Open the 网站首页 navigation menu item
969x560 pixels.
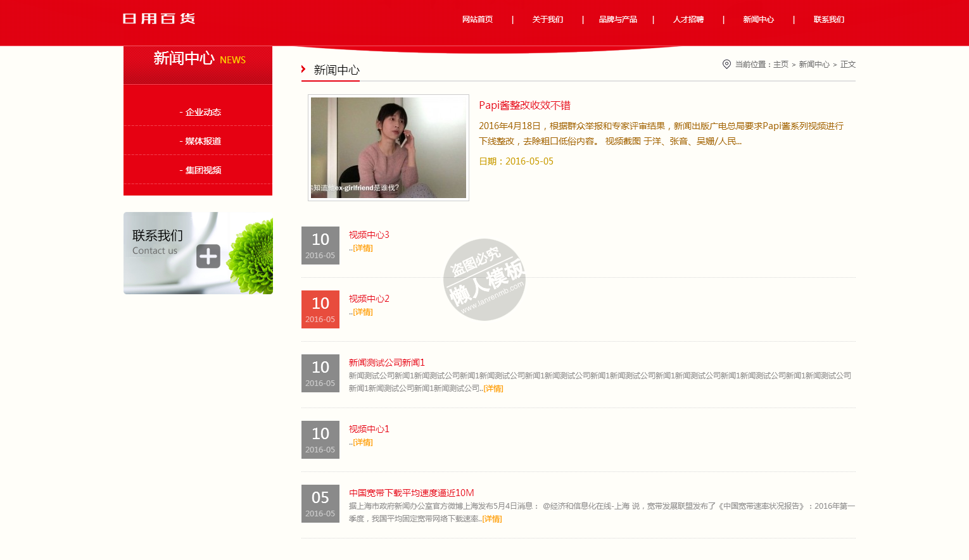[x=478, y=20]
